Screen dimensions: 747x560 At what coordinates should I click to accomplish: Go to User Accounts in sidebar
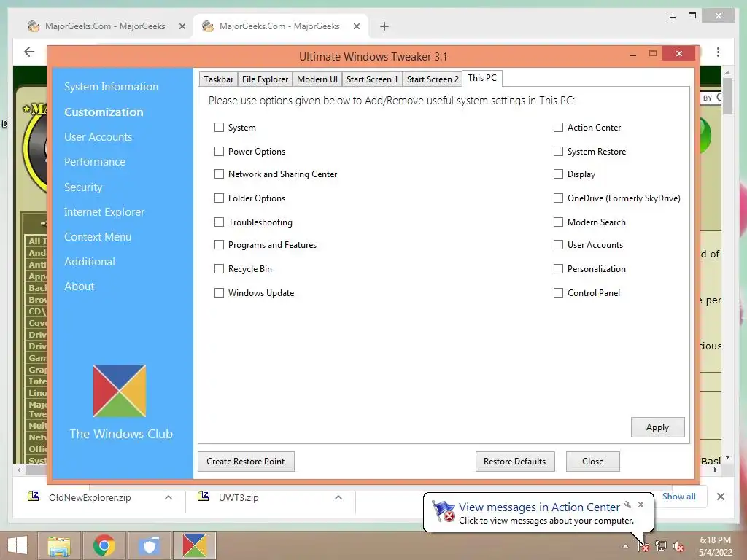[98, 137]
